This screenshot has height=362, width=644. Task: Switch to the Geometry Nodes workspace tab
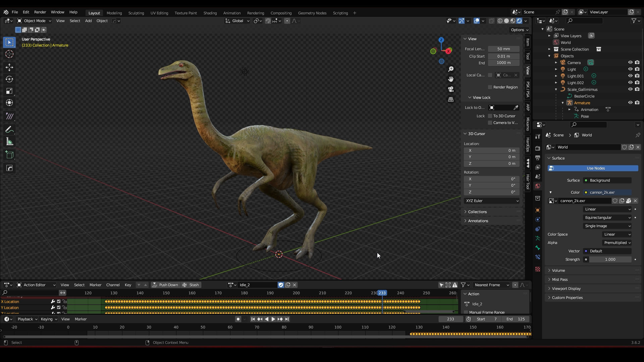tap(312, 13)
